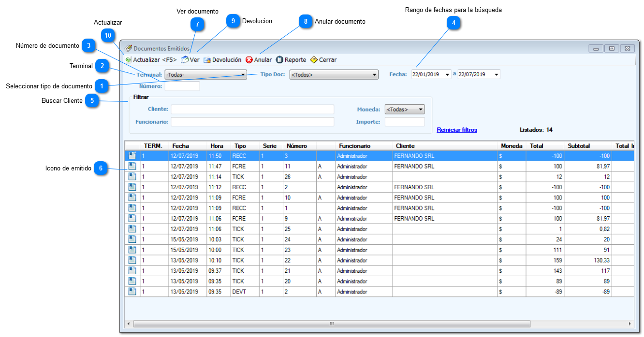Click the Reporte toolbar label
Screen dimensions: 644x337
point(295,60)
